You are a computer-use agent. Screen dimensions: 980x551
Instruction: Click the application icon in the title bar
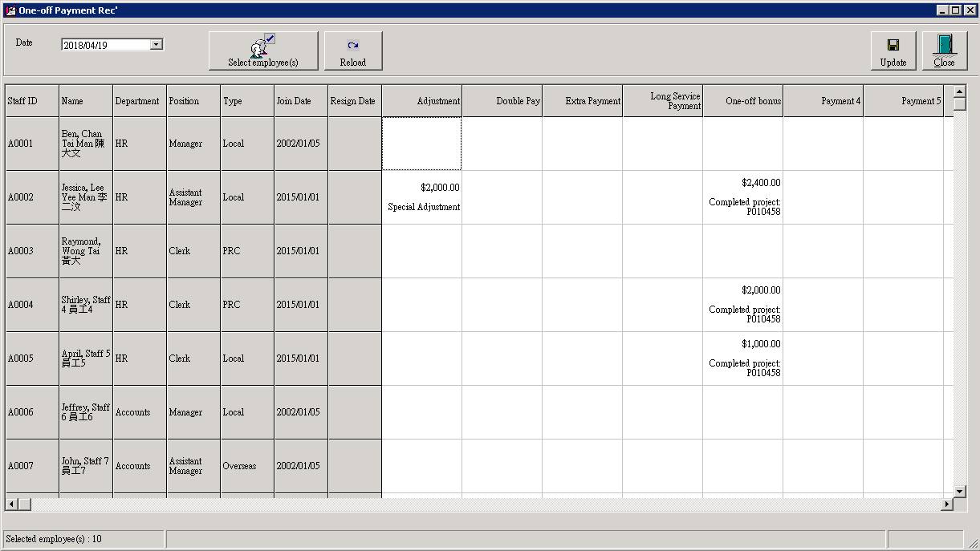10,10
